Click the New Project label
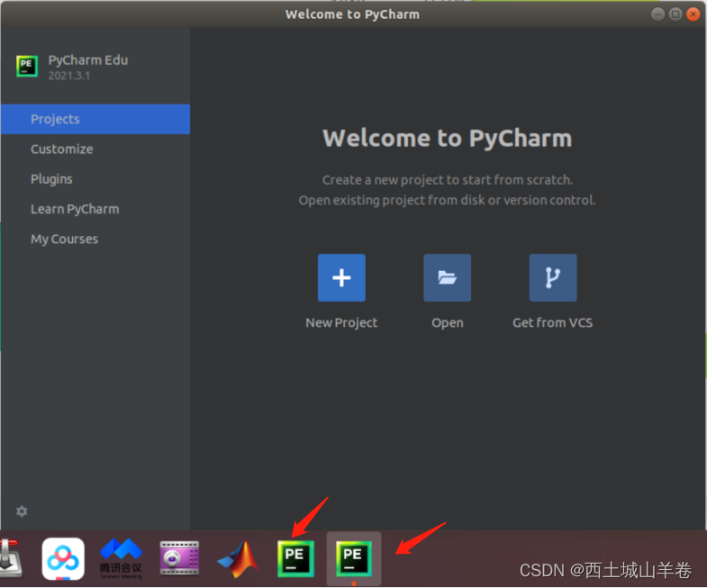 coord(341,323)
